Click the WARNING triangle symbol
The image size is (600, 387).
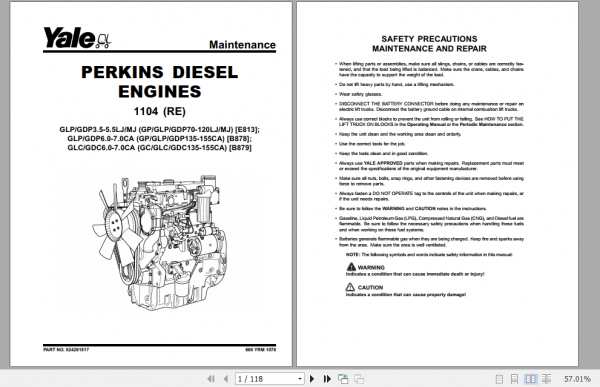pos(351,267)
